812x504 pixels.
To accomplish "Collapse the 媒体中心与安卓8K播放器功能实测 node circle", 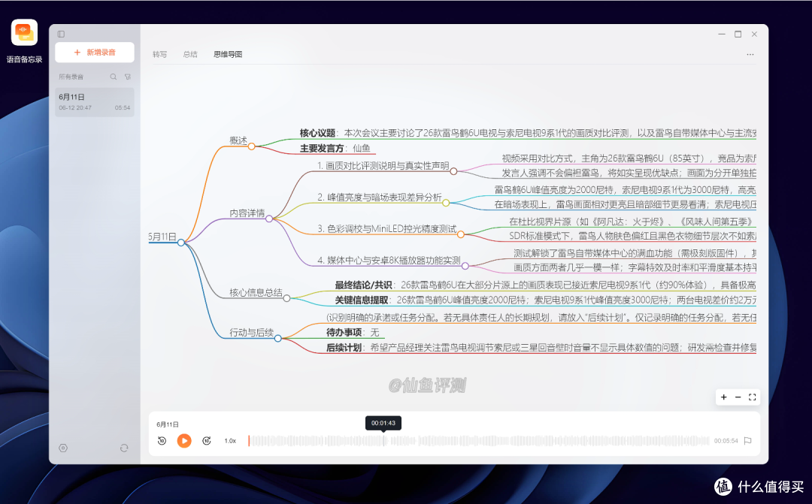I will pos(465,266).
